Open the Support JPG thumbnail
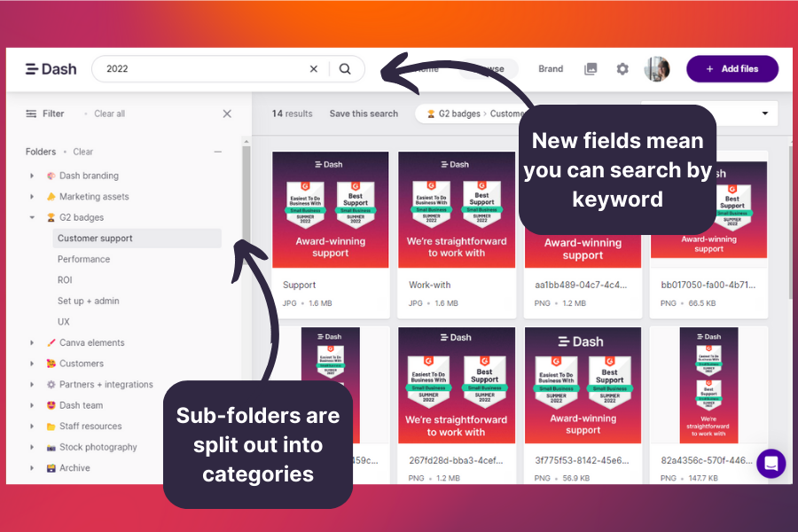The image size is (798, 532). point(331,210)
